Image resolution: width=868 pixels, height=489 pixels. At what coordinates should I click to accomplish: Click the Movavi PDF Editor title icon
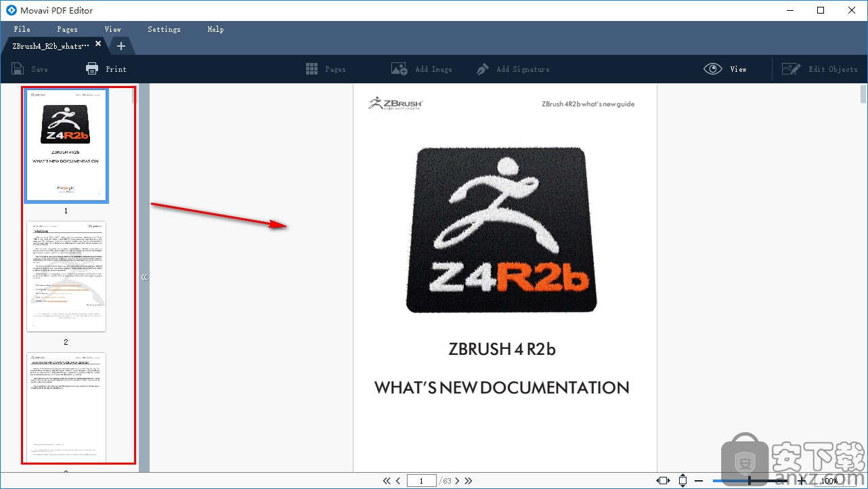pos(10,10)
